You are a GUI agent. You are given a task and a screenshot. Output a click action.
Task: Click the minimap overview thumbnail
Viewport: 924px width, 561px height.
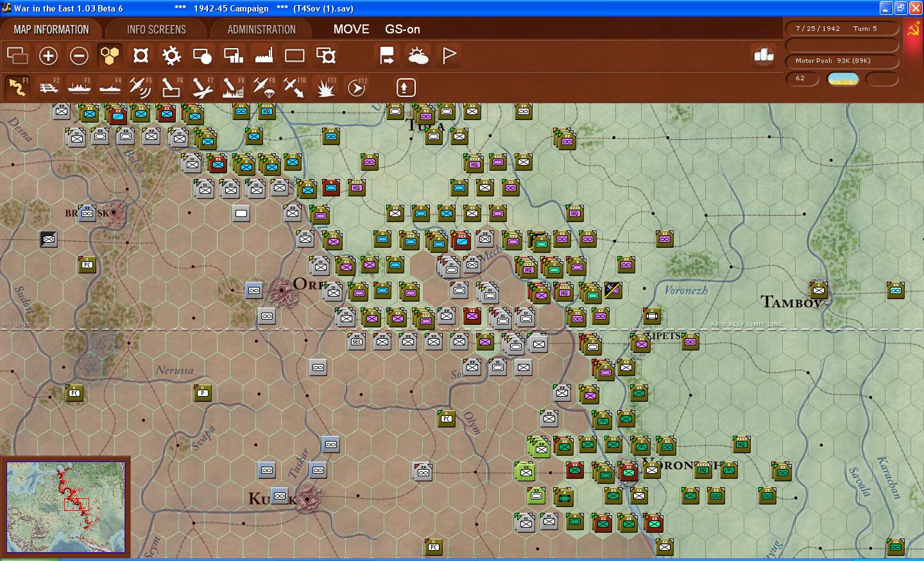[66, 507]
